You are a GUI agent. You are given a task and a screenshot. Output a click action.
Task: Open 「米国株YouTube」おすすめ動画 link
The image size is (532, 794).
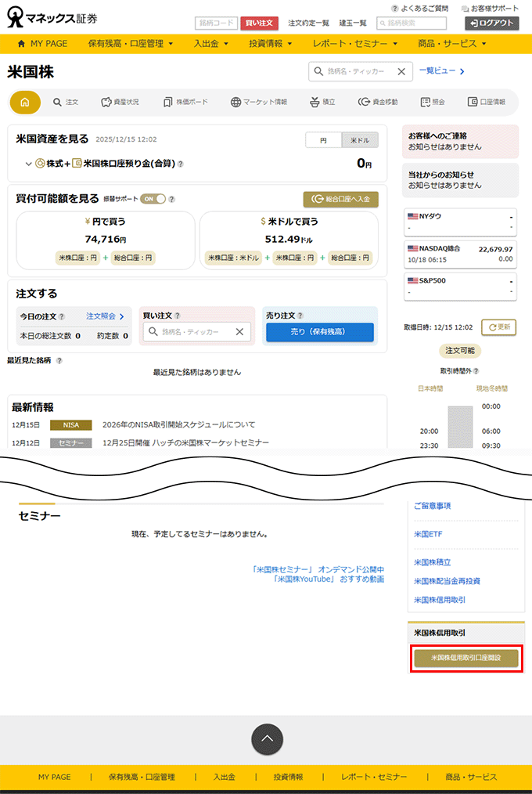328,579
